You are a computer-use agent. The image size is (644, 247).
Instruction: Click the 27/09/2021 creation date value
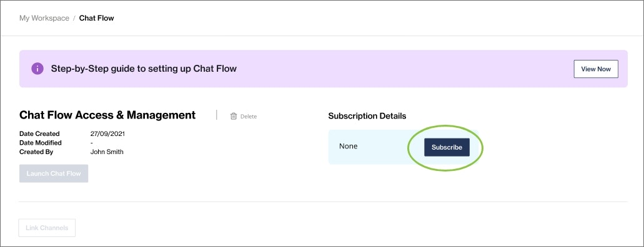click(x=107, y=133)
